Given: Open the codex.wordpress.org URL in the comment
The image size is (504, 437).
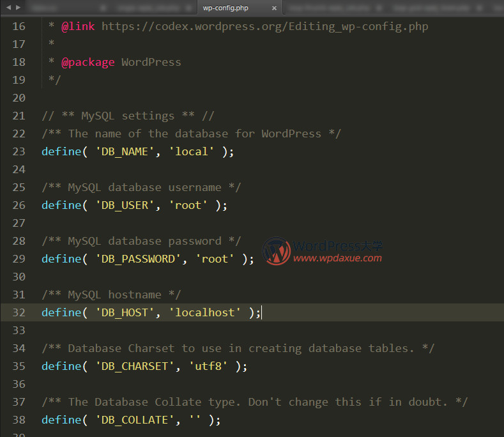Looking at the screenshot, I should (264, 26).
